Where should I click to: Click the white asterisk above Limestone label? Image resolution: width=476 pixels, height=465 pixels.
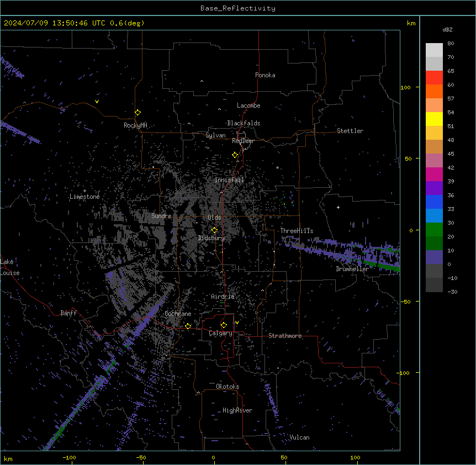[x=84, y=191]
